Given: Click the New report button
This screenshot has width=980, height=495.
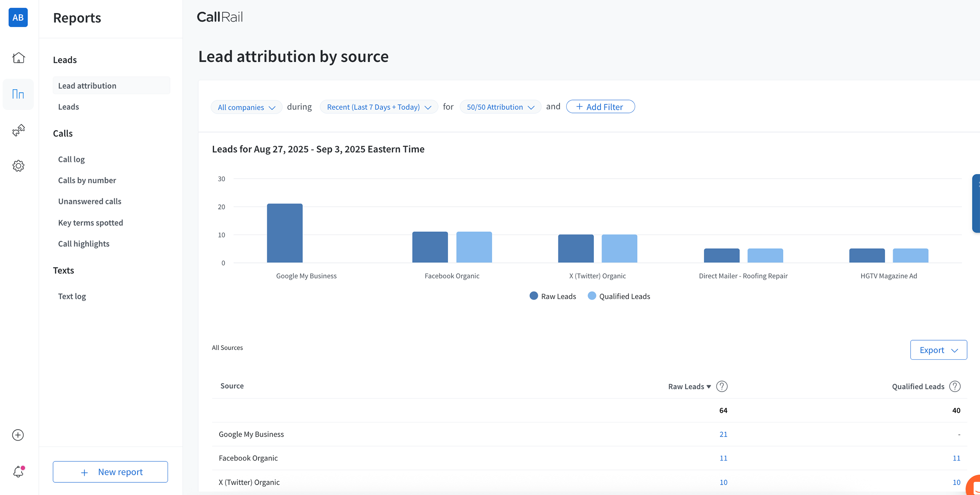Looking at the screenshot, I should (x=110, y=472).
